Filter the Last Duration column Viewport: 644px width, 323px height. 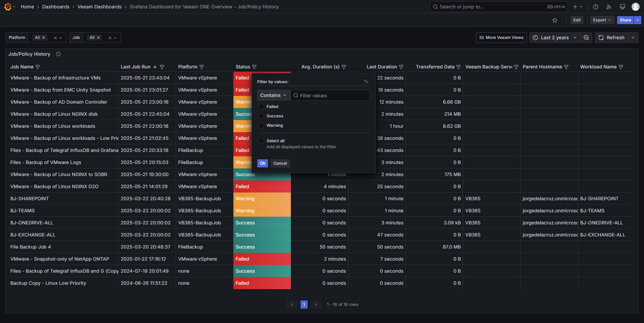pyautogui.click(x=401, y=67)
